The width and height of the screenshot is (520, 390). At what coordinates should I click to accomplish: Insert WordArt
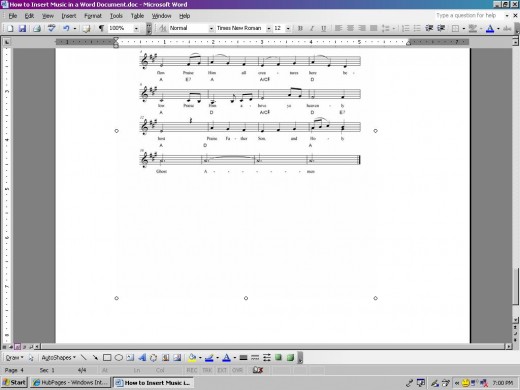[142, 358]
